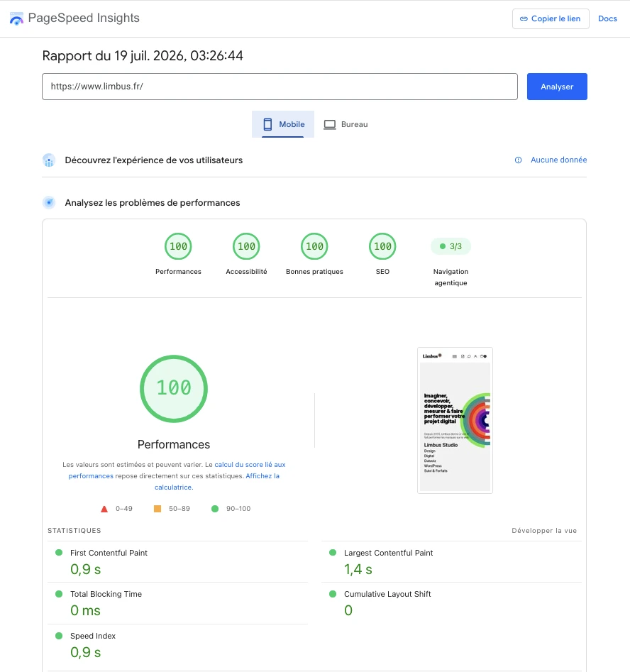630x672 pixels.
Task: Click the info icon beside Aucune donnée
Action: click(518, 160)
